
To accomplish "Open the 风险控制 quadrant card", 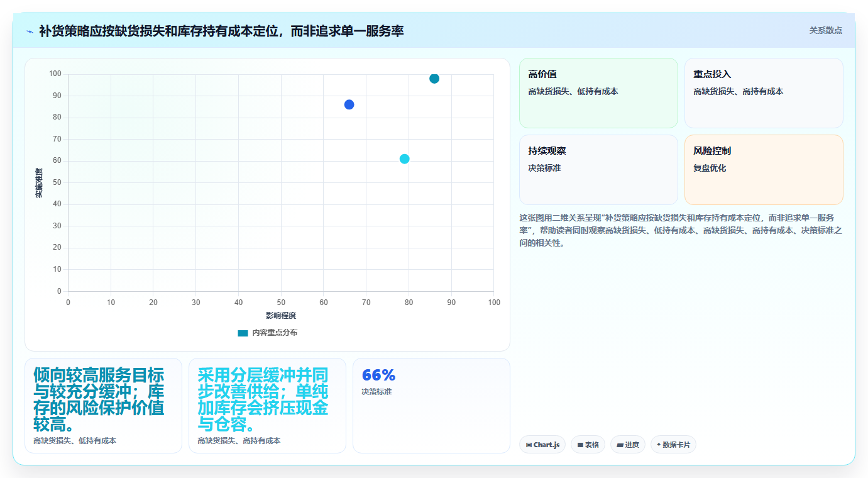I will (764, 170).
